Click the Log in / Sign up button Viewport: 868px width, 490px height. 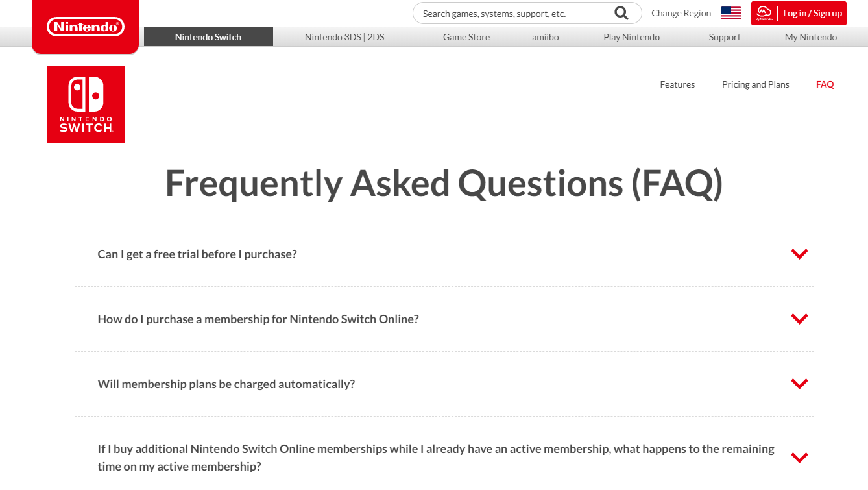click(812, 13)
